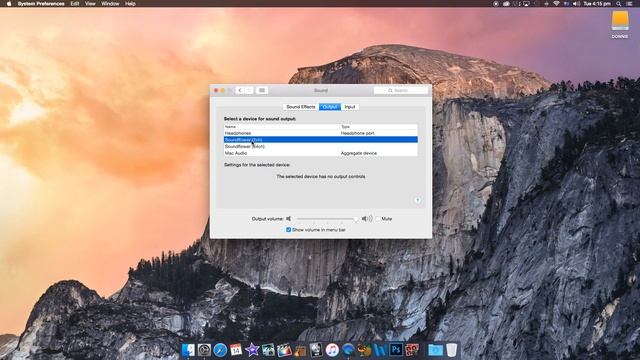
Task: Open Finder from the Dock
Action: (188, 350)
